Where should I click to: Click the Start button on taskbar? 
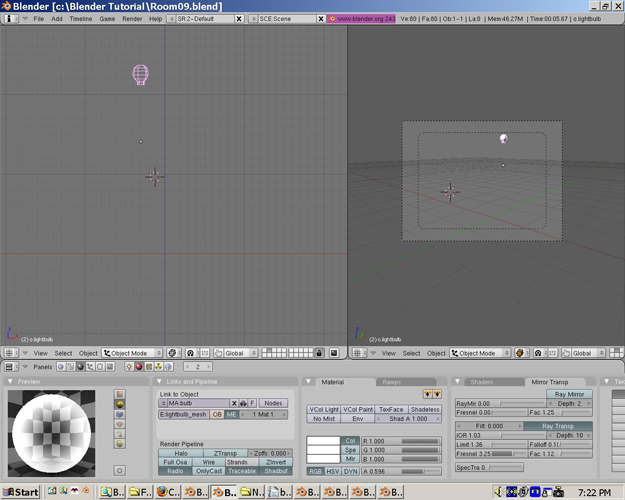click(x=20, y=492)
